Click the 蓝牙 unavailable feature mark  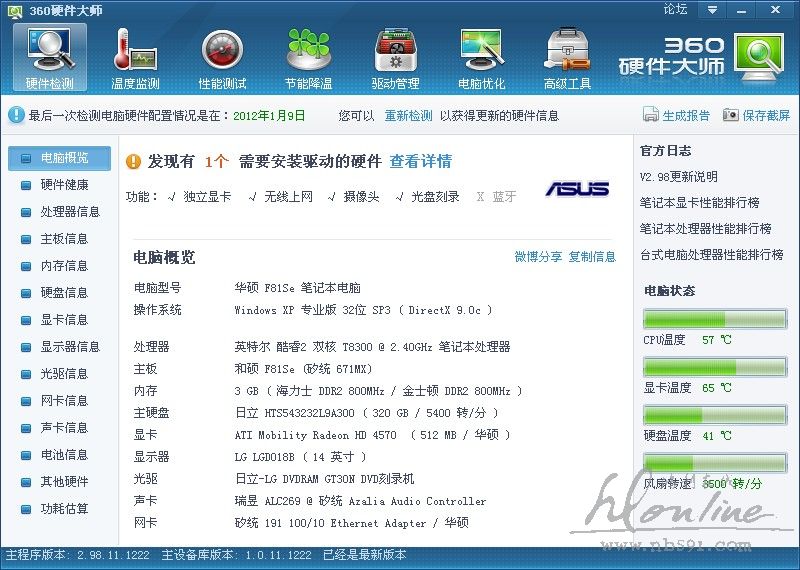pos(480,197)
